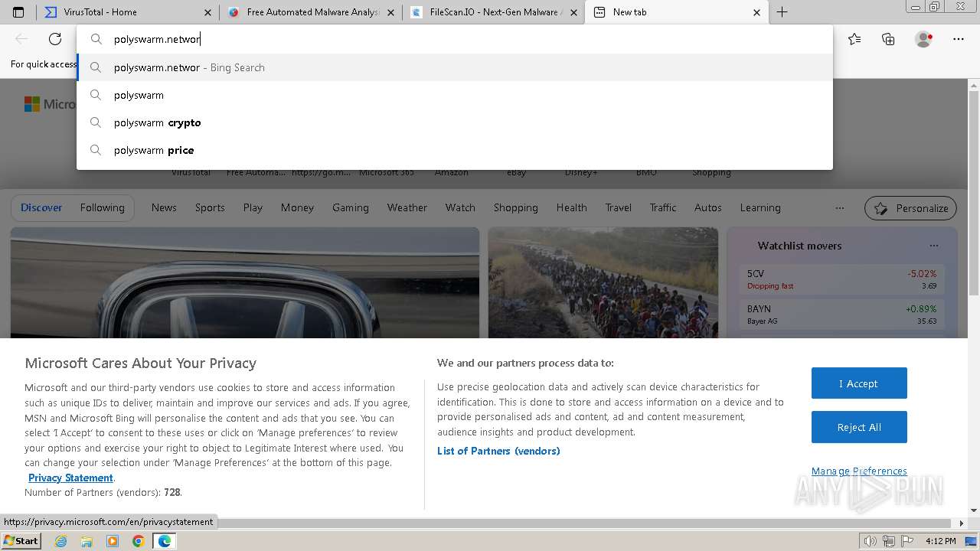Open the Money category
The image size is (980, 551).
click(297, 207)
